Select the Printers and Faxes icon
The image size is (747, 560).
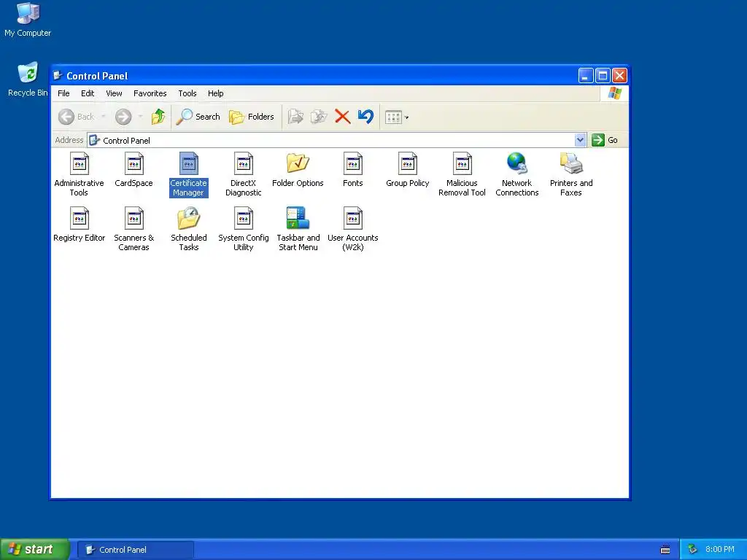click(x=571, y=164)
